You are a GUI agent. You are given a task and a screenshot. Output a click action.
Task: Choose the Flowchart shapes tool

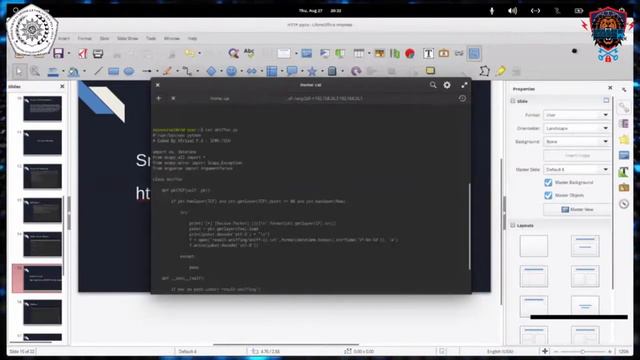tap(271, 71)
